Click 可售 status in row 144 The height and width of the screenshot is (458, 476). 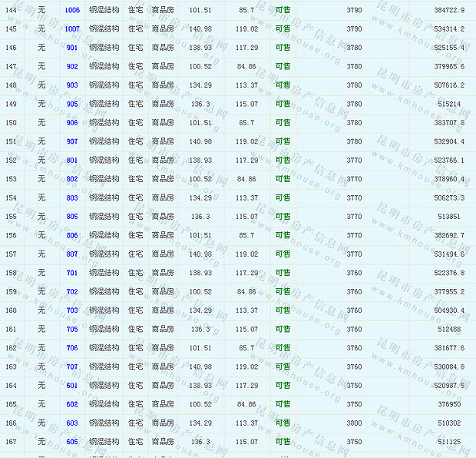[x=283, y=10]
